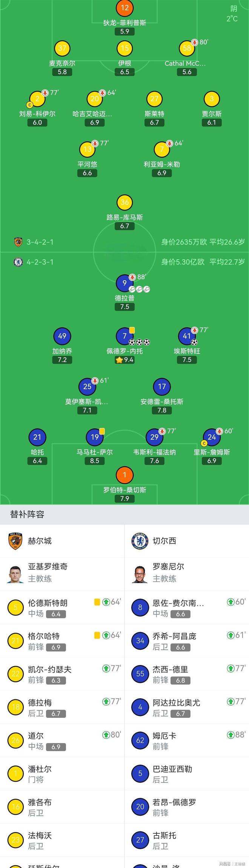Open the 赫尔城 substitutes team header

pos(40,541)
